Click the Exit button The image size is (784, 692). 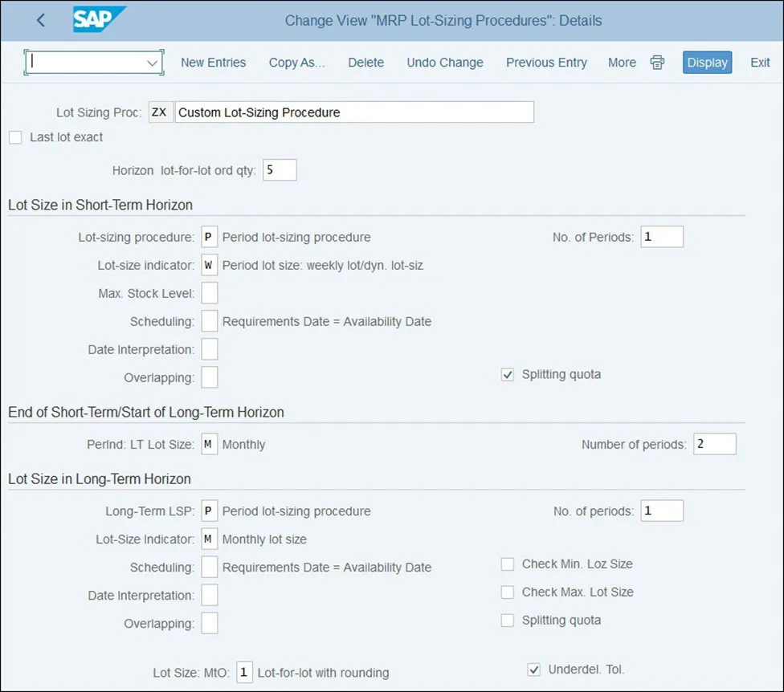[x=760, y=63]
